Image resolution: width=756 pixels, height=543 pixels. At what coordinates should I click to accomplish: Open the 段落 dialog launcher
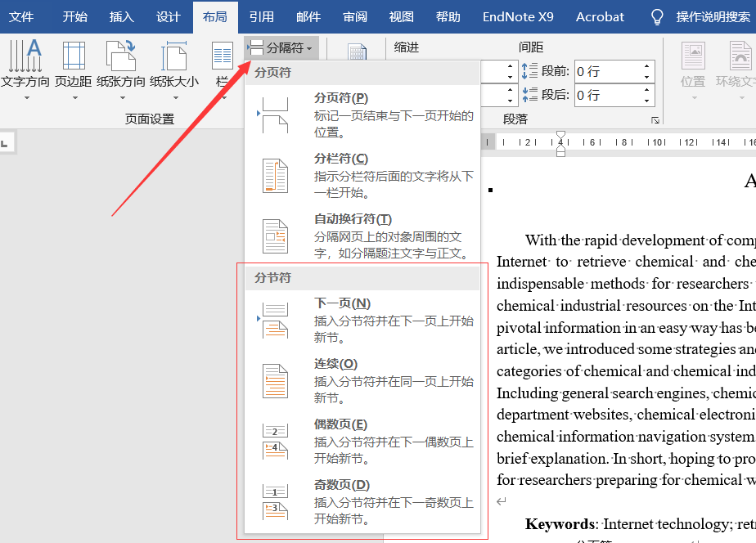(x=655, y=120)
